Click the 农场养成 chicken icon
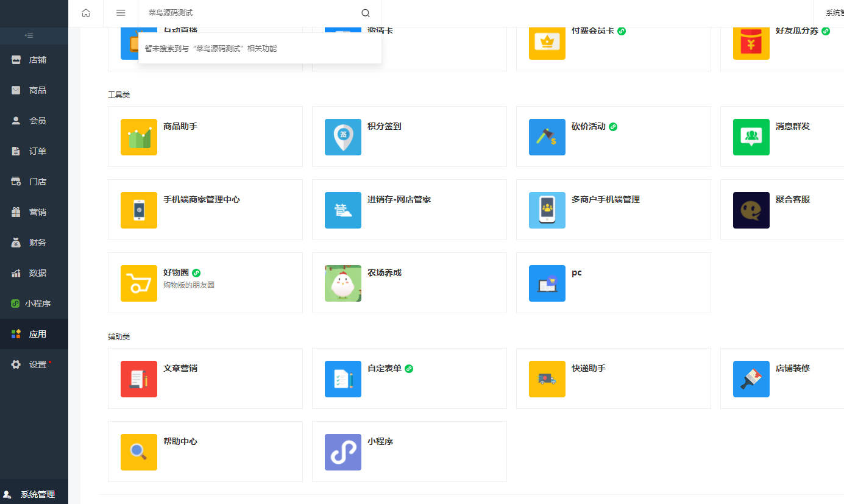 [343, 283]
